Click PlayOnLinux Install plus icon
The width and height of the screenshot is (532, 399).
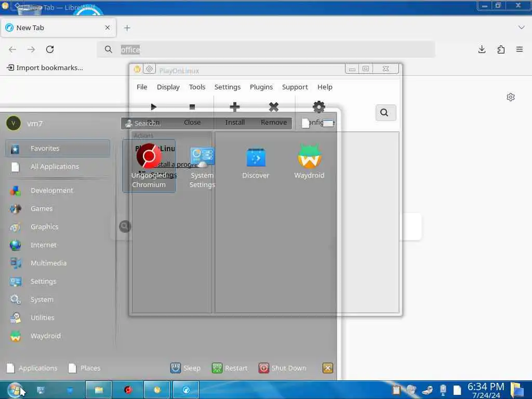[x=235, y=107]
